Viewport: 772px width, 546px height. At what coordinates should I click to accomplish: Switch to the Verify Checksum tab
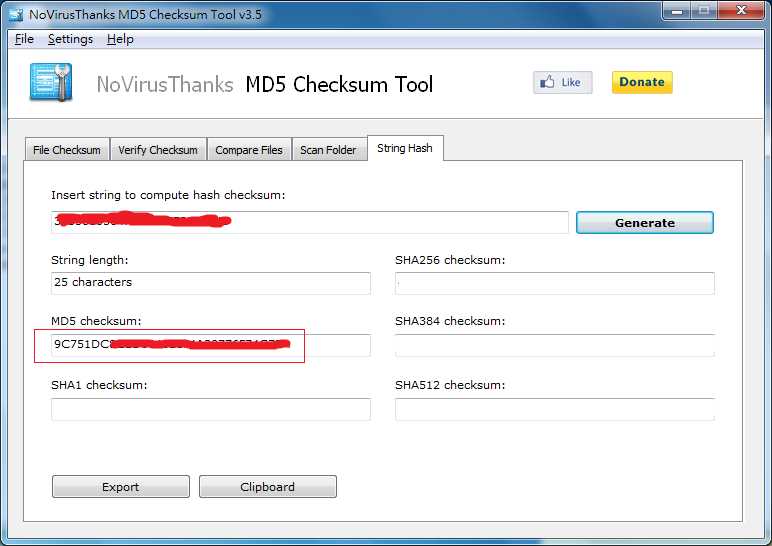coord(158,150)
